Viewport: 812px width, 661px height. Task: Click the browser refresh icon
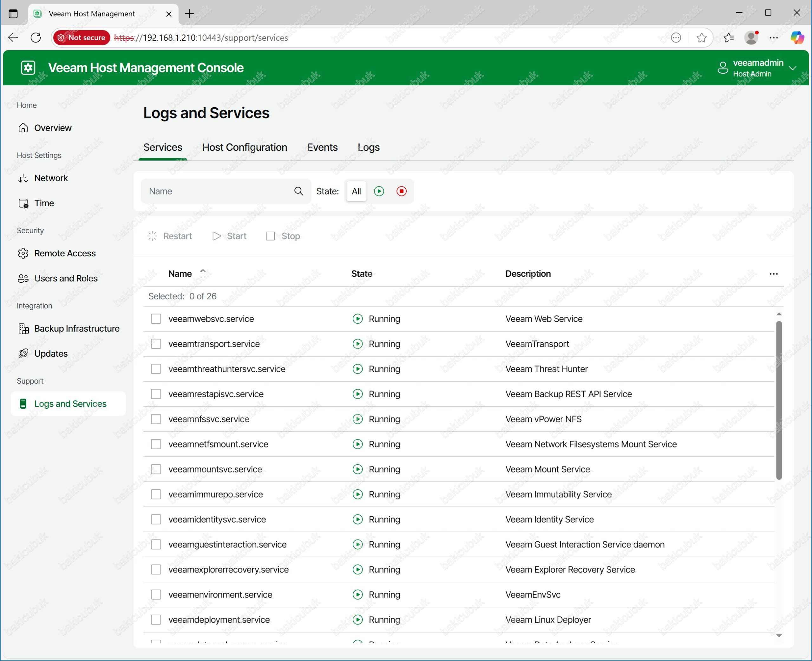pyautogui.click(x=36, y=37)
